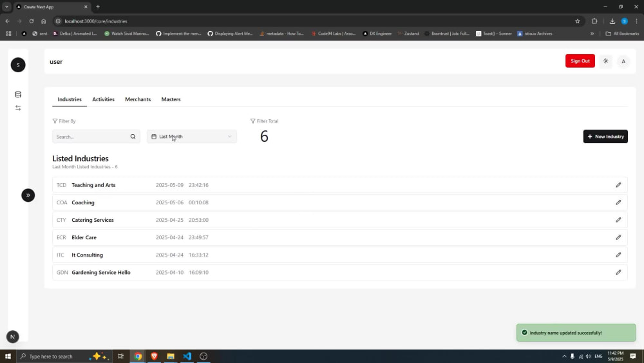Click the success toast notification

pos(576,333)
